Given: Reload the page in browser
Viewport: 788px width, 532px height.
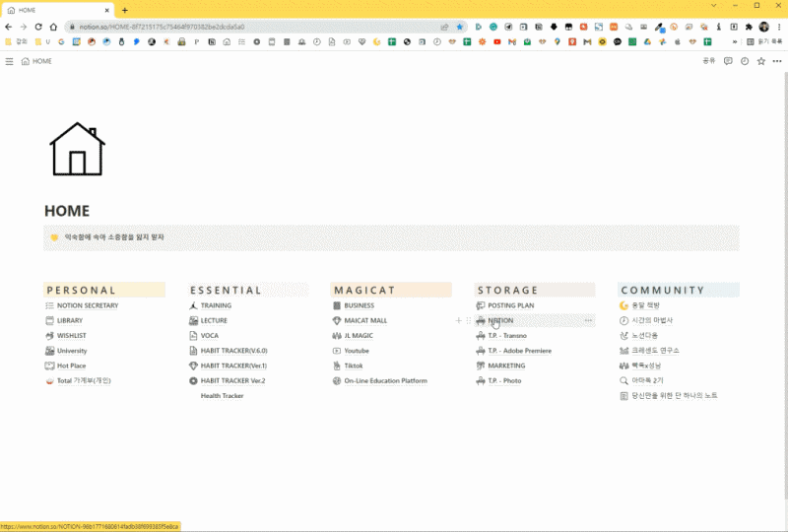Looking at the screenshot, I should coord(38,27).
